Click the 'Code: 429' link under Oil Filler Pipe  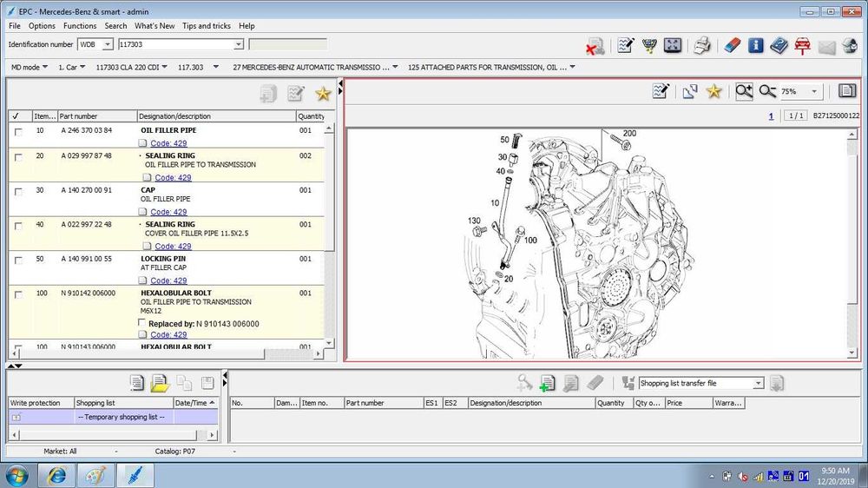168,143
